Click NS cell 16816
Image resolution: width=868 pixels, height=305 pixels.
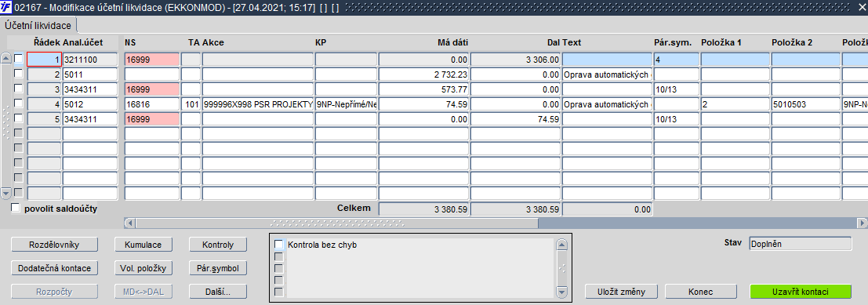click(152, 104)
